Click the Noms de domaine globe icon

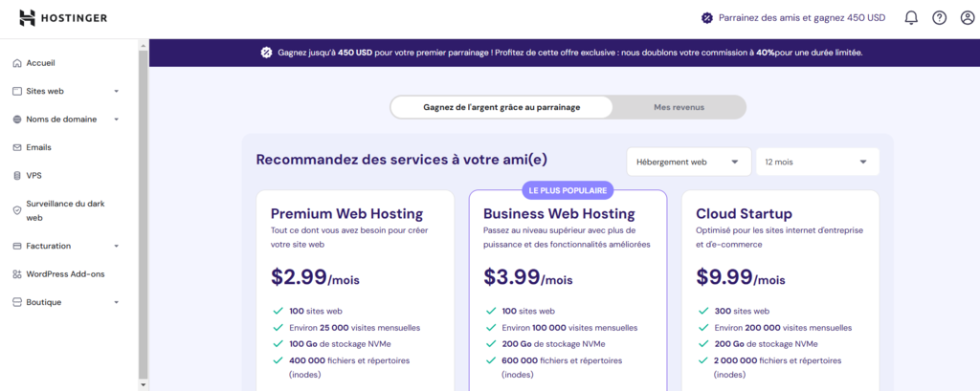click(x=17, y=119)
